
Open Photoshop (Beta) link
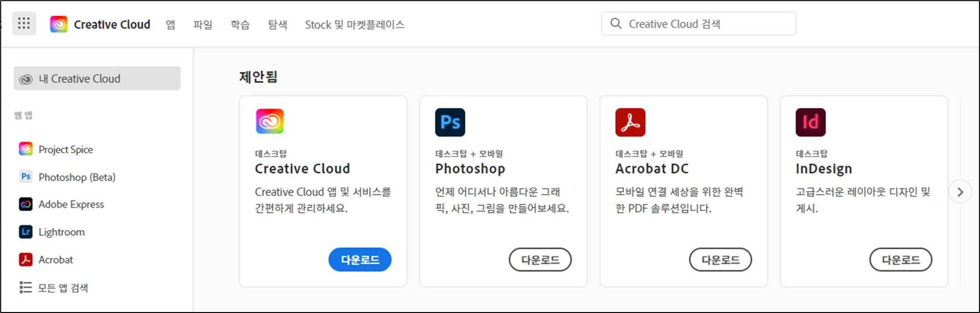pos(77,177)
